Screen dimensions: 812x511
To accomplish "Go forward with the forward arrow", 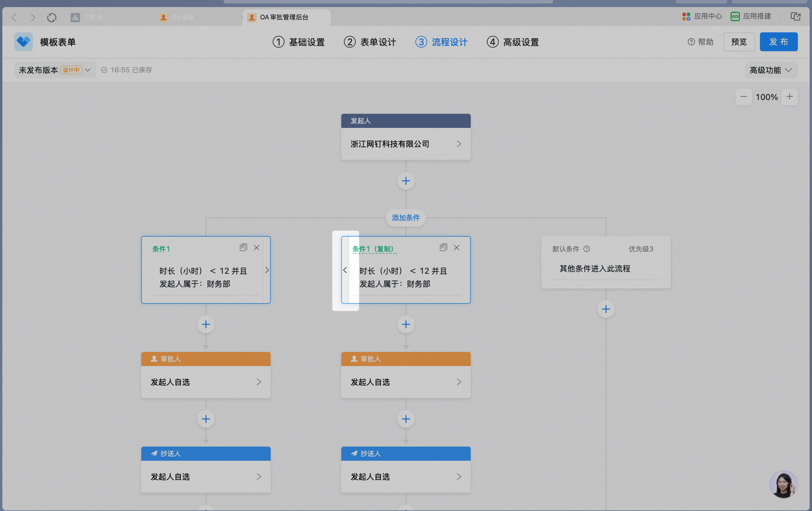I will (x=33, y=17).
